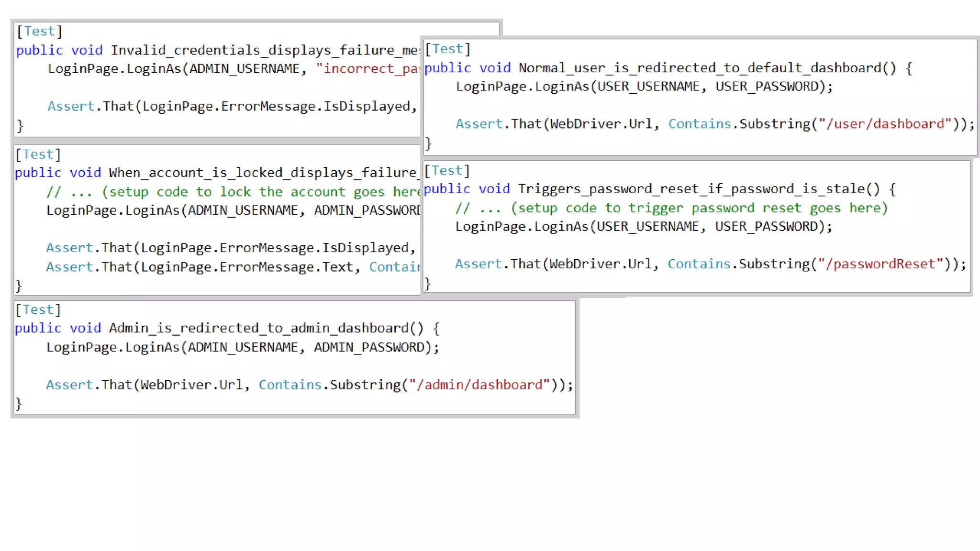Click Contains keyword in the Admin test assertion

(290, 385)
